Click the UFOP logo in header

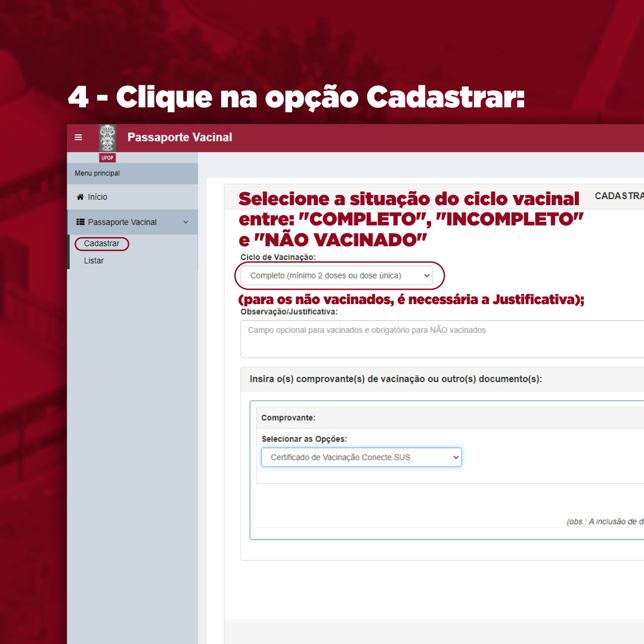107,143
